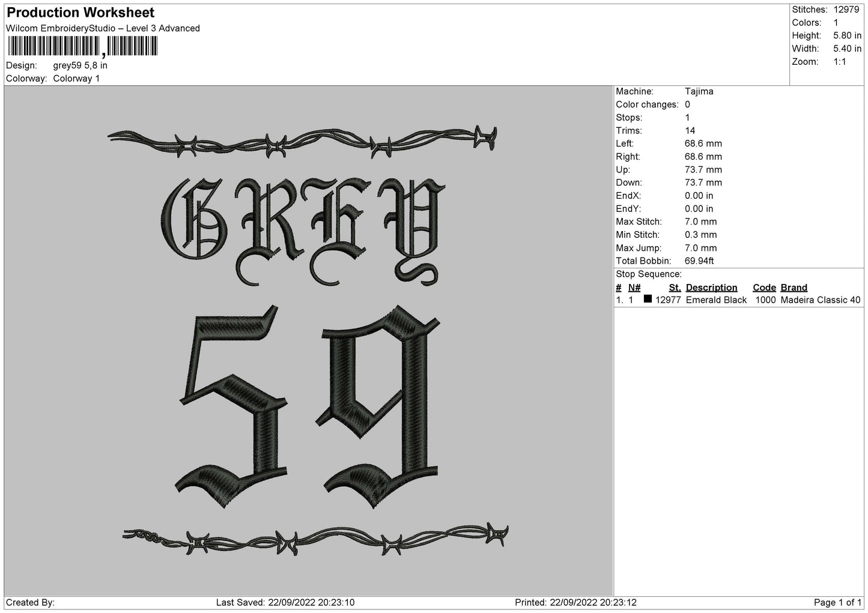Click the 'Page 1 of 1' indicator
The image size is (868, 613).
[x=837, y=602]
